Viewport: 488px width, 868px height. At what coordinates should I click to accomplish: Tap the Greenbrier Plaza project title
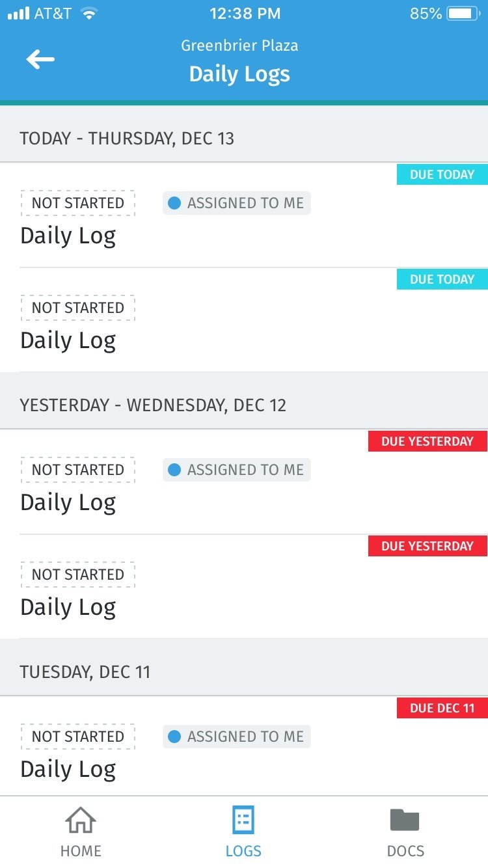coord(239,46)
